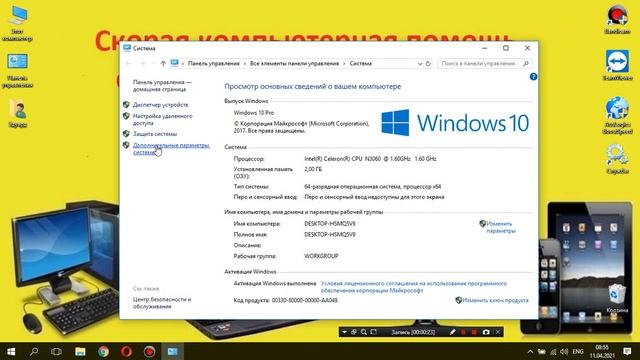This screenshot has width=640, height=360.
Task: Click Изменить параметры link
Action: pyautogui.click(x=501, y=227)
